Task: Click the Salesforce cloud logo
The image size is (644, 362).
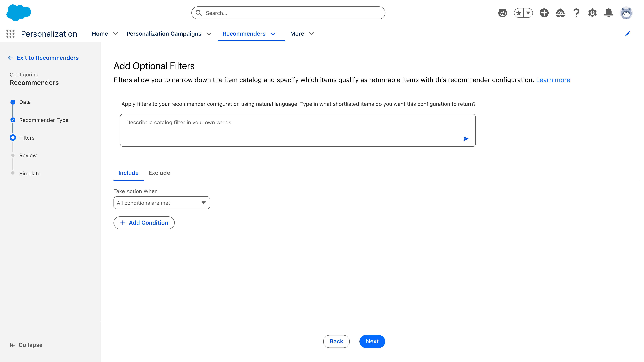Action: (19, 13)
